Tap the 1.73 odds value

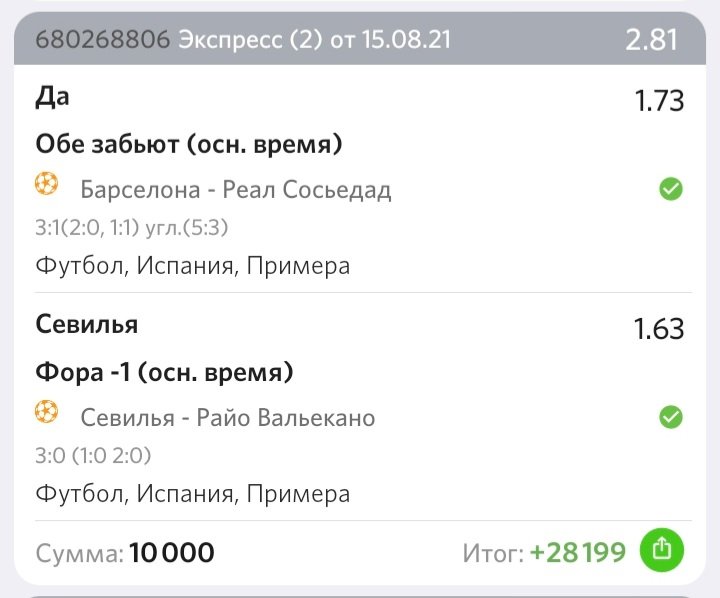(x=659, y=101)
